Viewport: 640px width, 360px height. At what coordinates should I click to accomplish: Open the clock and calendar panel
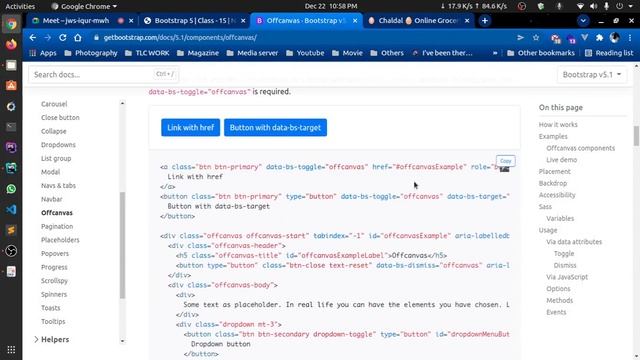331,6
